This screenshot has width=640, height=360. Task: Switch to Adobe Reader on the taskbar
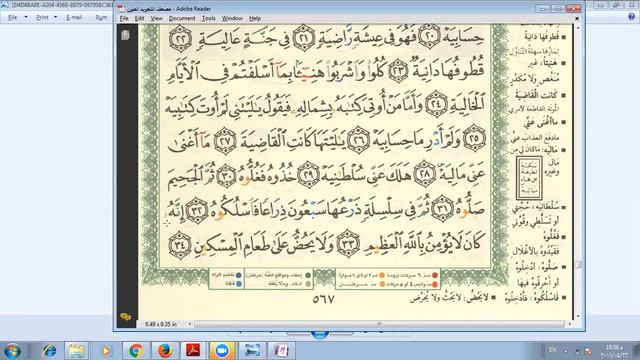(193, 351)
